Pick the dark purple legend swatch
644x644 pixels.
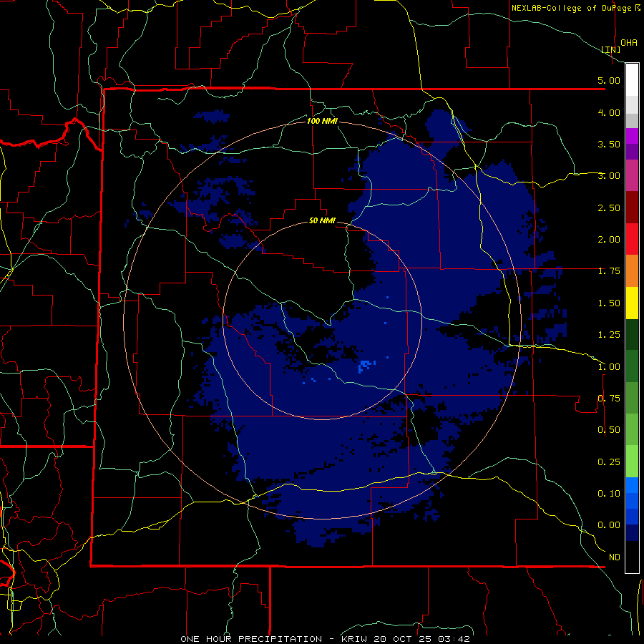632,152
